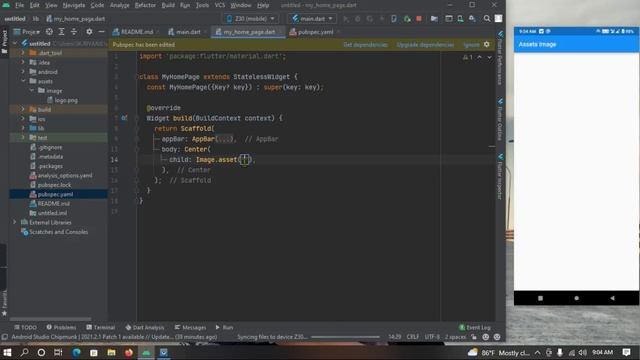Open the Problems tool window
The image size is (640, 360).
tap(61, 327)
